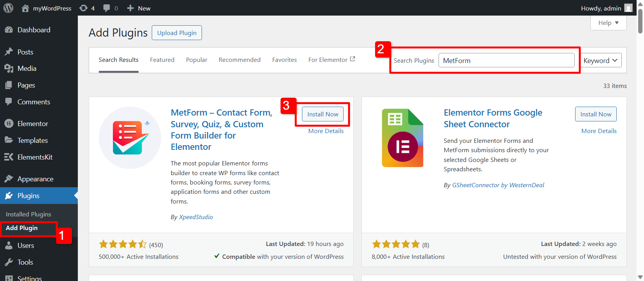Switch to the Popular tab
This screenshot has width=644, height=281.
point(197,60)
